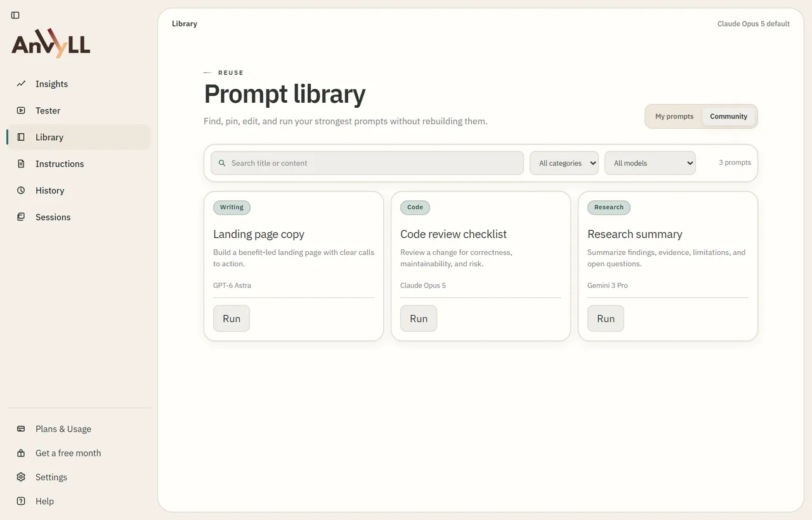Click the search magnifier icon

tap(222, 163)
